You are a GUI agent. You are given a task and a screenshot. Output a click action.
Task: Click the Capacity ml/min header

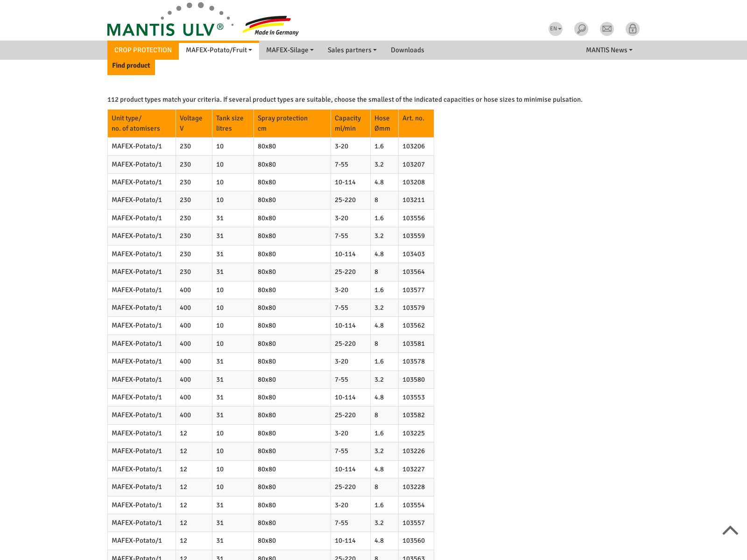(x=351, y=123)
